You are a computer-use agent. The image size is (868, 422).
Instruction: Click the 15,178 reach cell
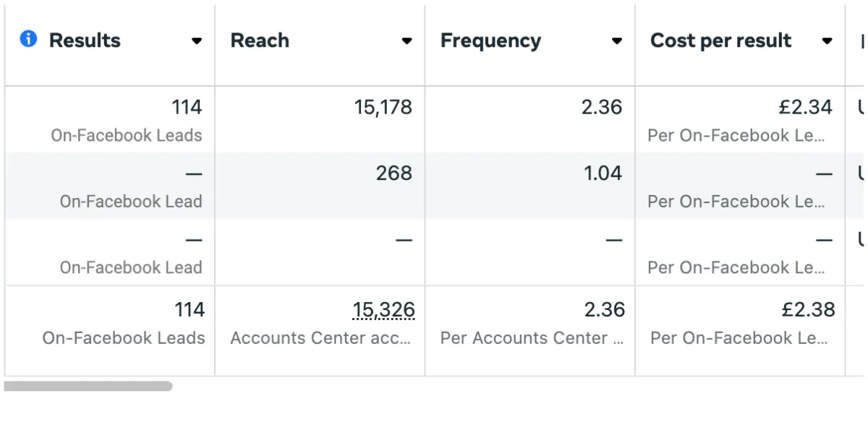coord(383,108)
